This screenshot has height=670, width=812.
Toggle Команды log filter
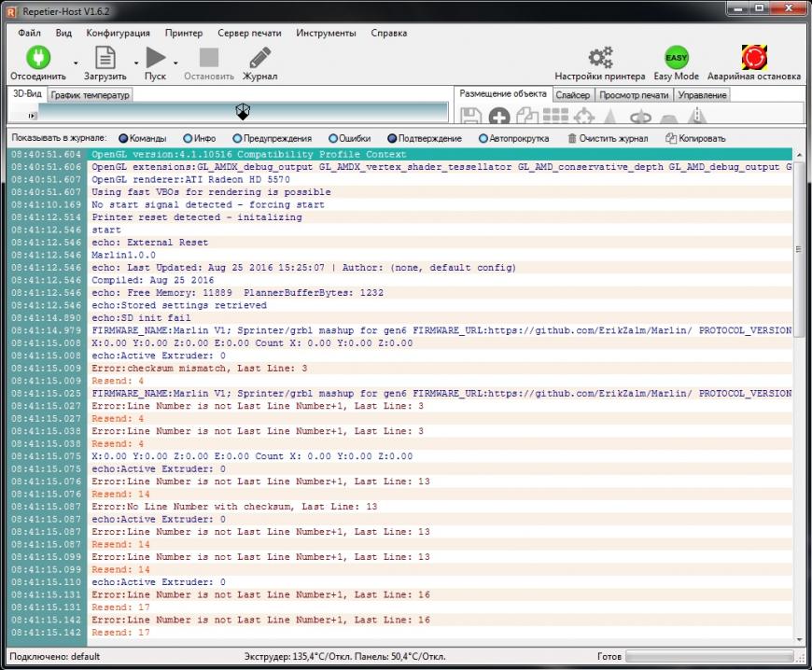[x=122, y=138]
